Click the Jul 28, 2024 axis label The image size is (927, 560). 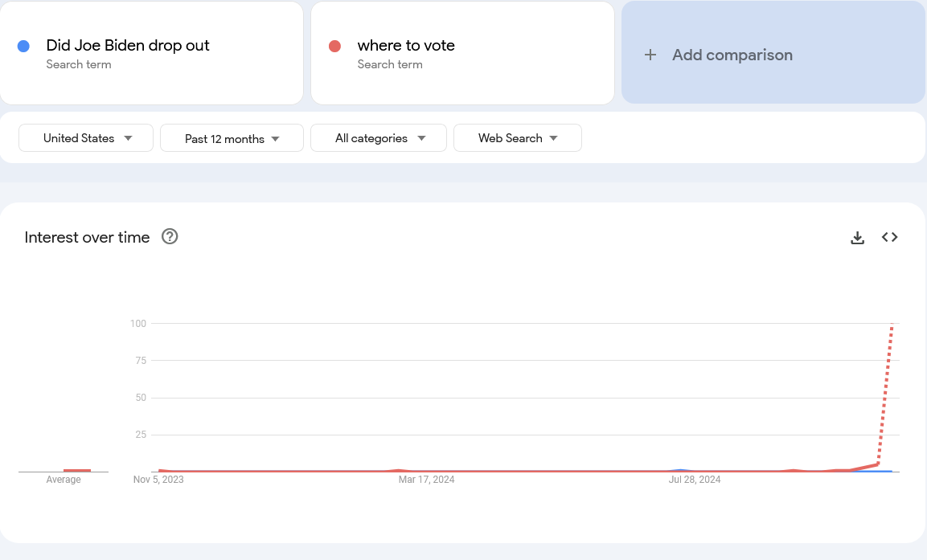[695, 480]
